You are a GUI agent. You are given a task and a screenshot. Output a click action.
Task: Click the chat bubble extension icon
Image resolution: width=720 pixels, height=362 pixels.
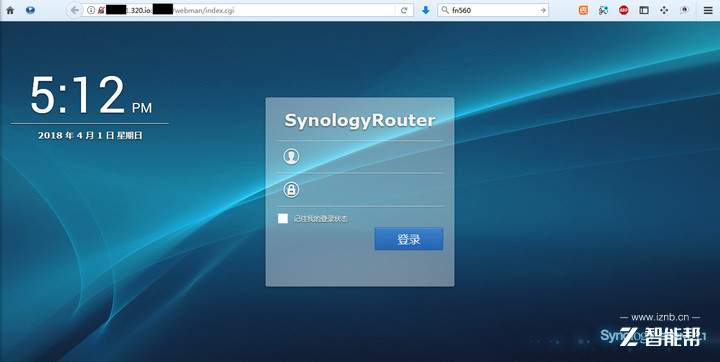[x=684, y=10]
